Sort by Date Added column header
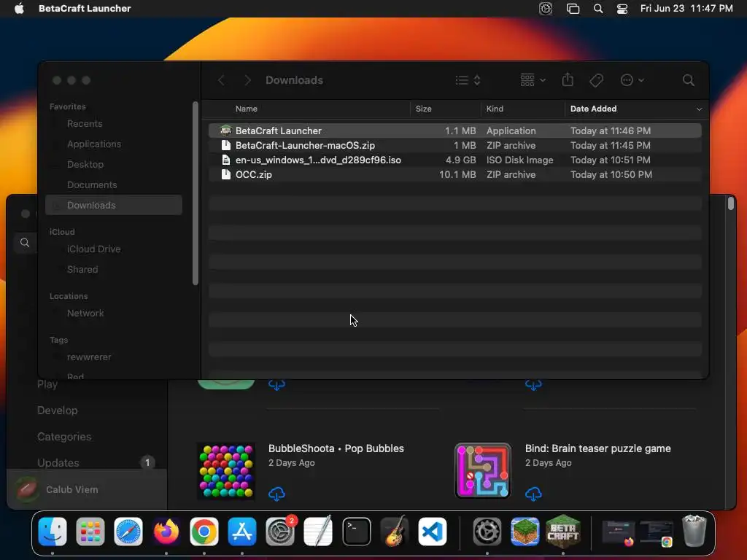This screenshot has width=747, height=560. tap(593, 109)
